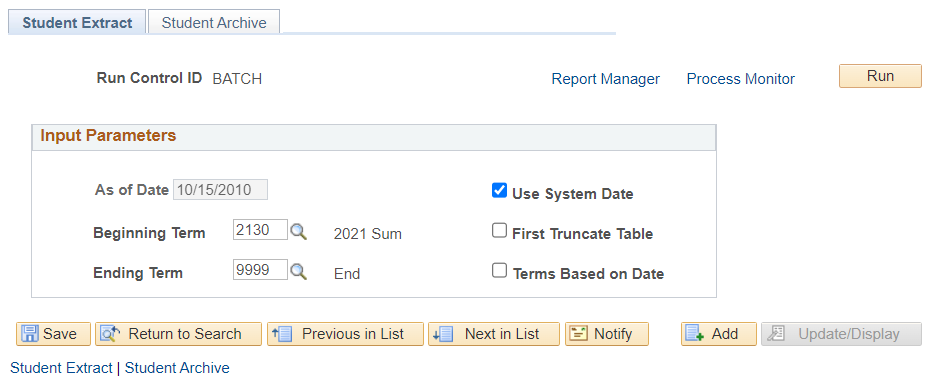Click the Next in List arrow icon
This screenshot has height=382, width=939.
443,334
